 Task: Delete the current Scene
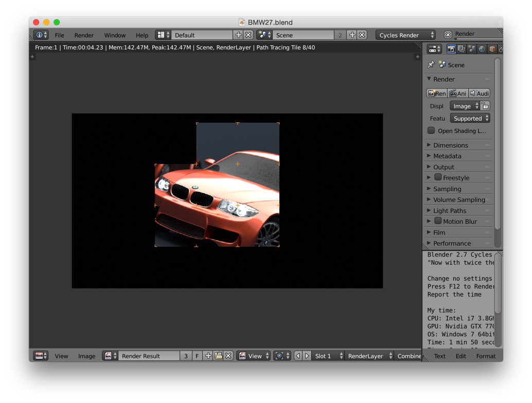362,35
